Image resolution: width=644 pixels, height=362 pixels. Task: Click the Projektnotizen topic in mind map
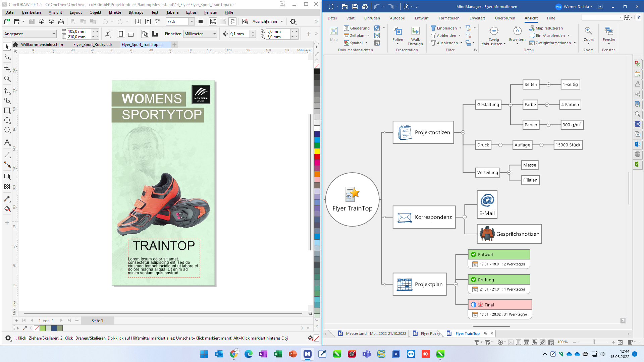[x=423, y=132]
